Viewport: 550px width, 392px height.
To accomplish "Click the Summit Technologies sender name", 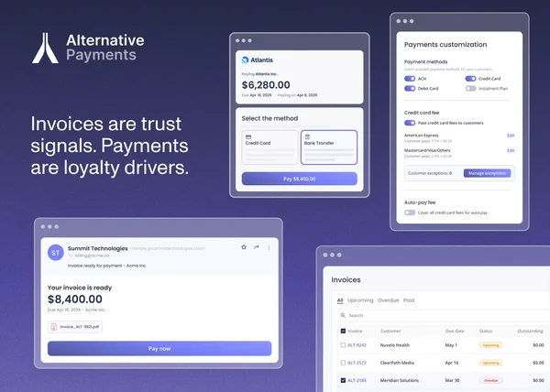I will pos(98,248).
